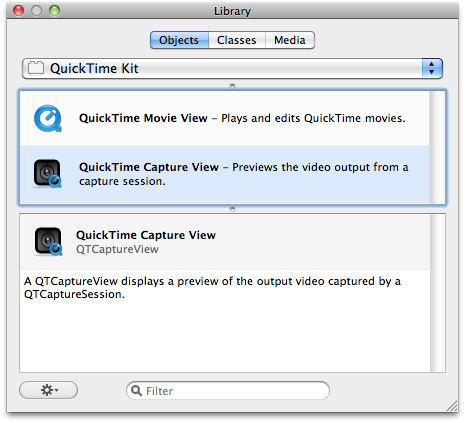Image resolution: width=465 pixels, height=423 pixels.
Task: Click the QuickTime Movie View icon
Action: 48,118
